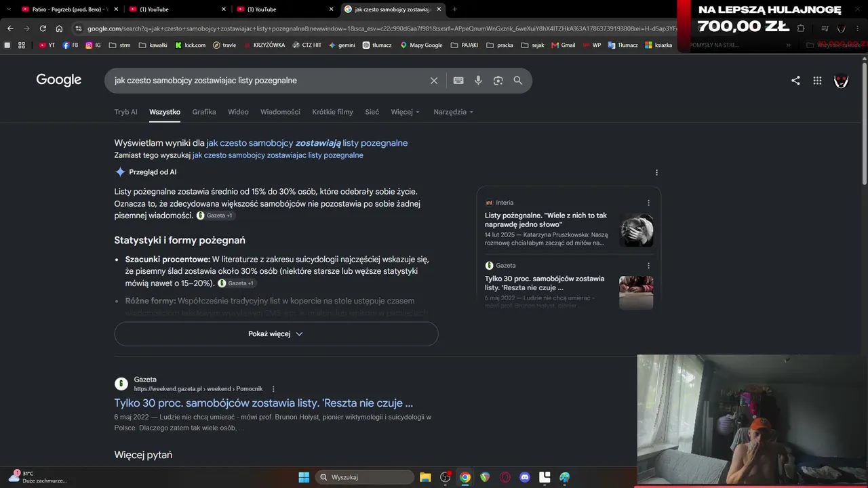
Task: Open the tłumacz bookmark
Action: pyautogui.click(x=378, y=45)
